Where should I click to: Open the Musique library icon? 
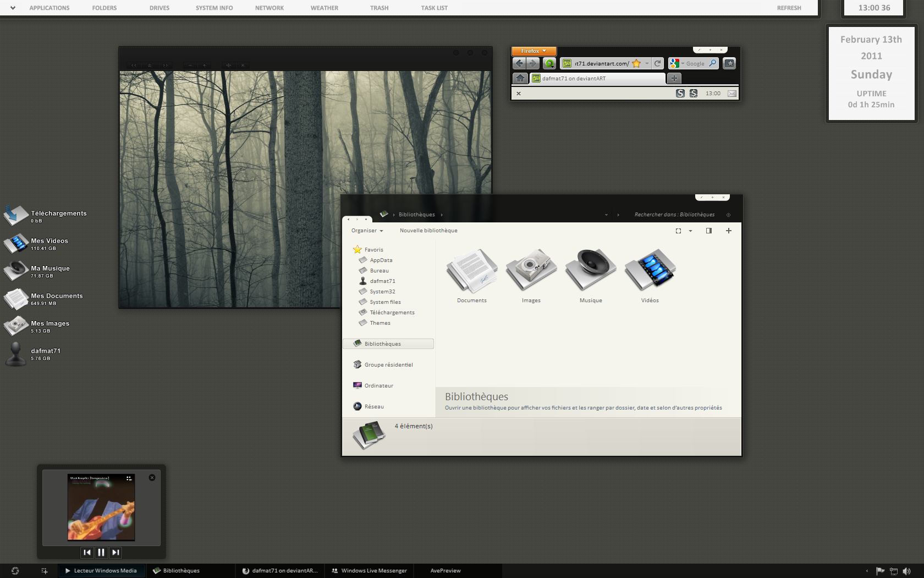(591, 276)
